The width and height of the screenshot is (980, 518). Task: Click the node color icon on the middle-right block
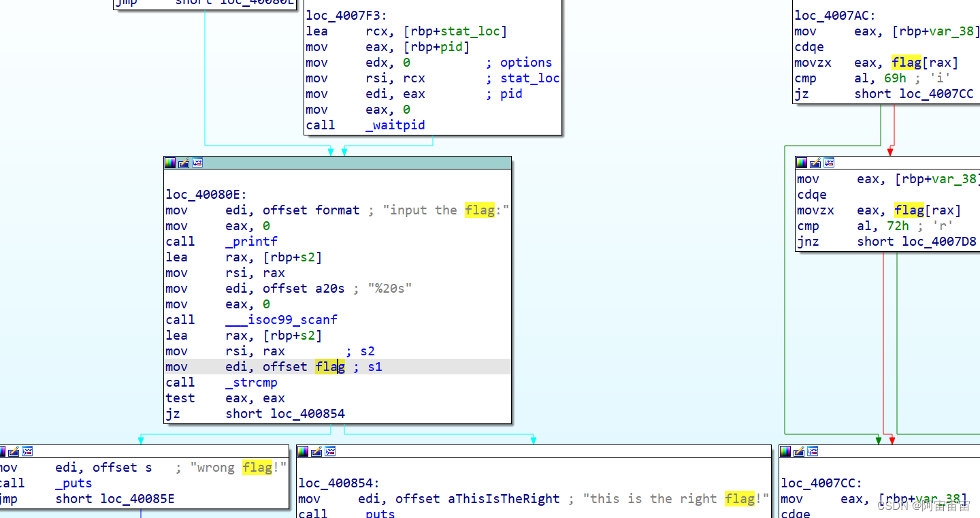pos(801,162)
